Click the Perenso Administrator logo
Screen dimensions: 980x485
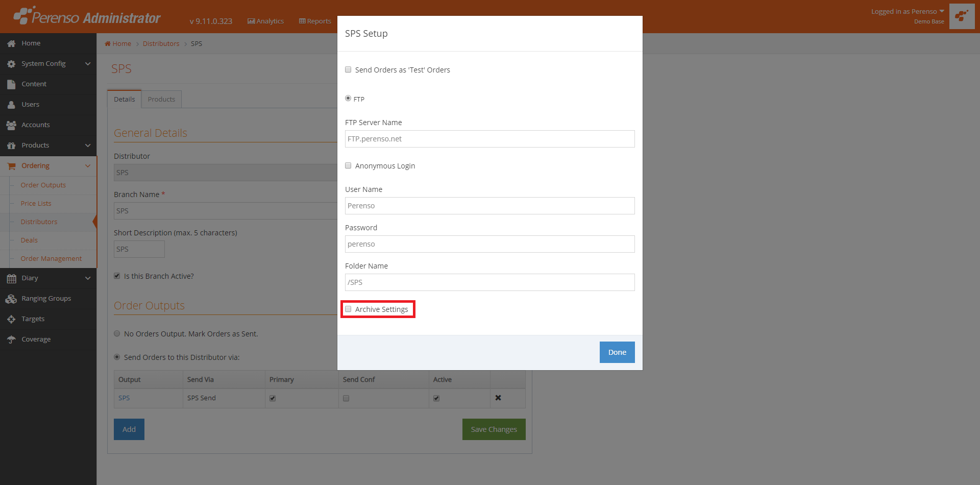coord(87,16)
